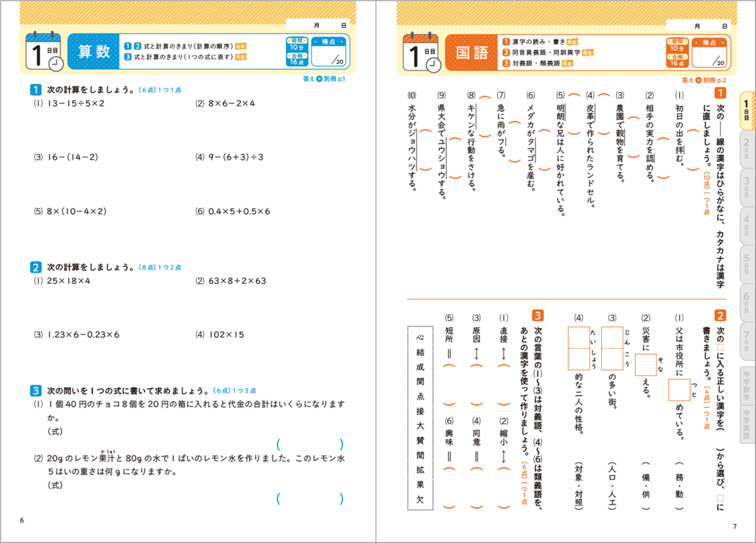756x543 pixels.
Task: Click the orange section 1 badge in 国語
Action: click(720, 92)
